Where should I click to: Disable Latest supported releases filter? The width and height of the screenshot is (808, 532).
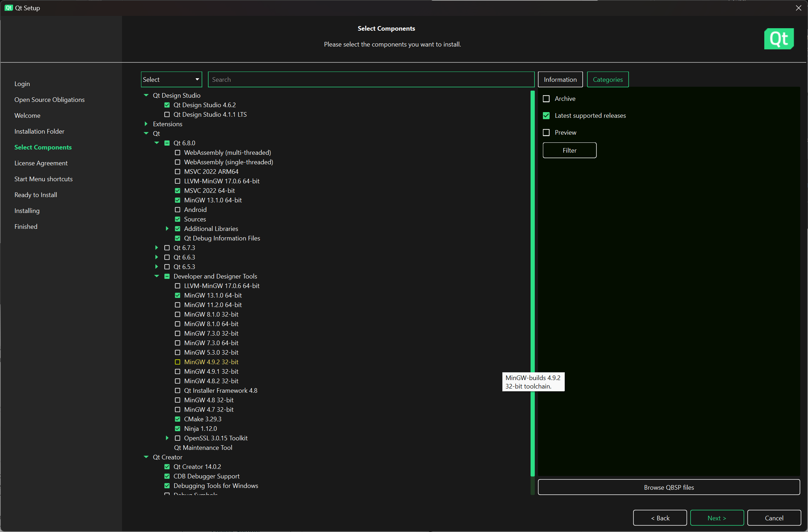(546, 116)
